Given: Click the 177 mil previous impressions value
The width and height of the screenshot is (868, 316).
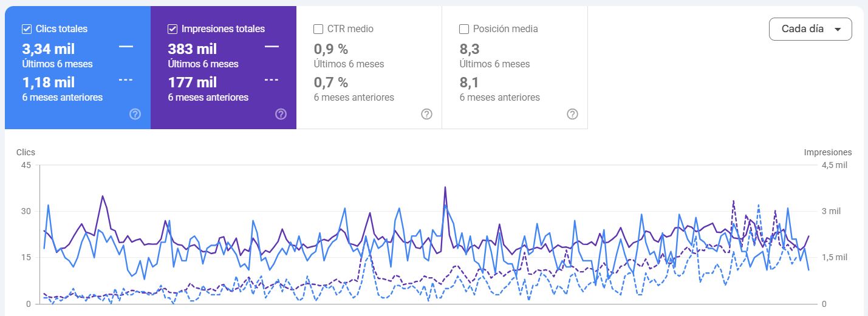Looking at the screenshot, I should (193, 82).
